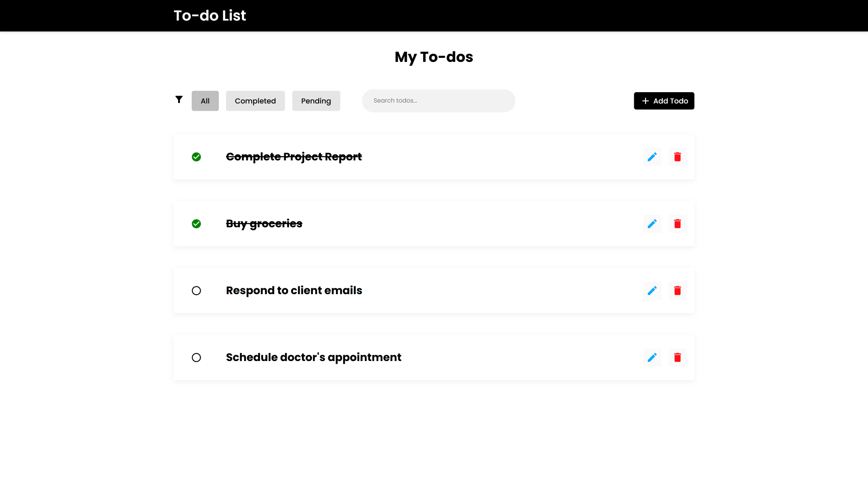Screen dimensions: 868x488
Task: Select the 'Completed' filter tab
Action: [x=255, y=101]
